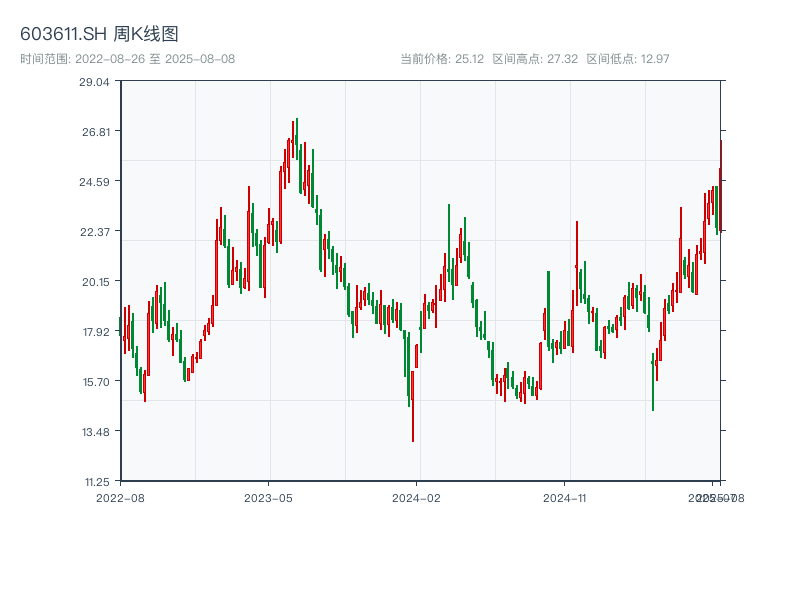Click the y-axis label 11.25
The height and width of the screenshot is (600, 800).
coord(97,482)
